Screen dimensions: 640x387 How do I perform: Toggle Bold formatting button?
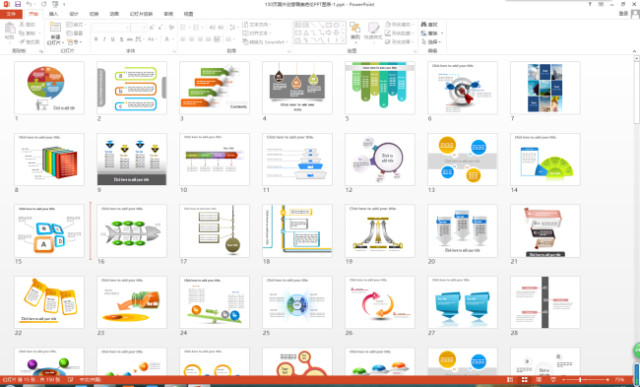point(96,39)
